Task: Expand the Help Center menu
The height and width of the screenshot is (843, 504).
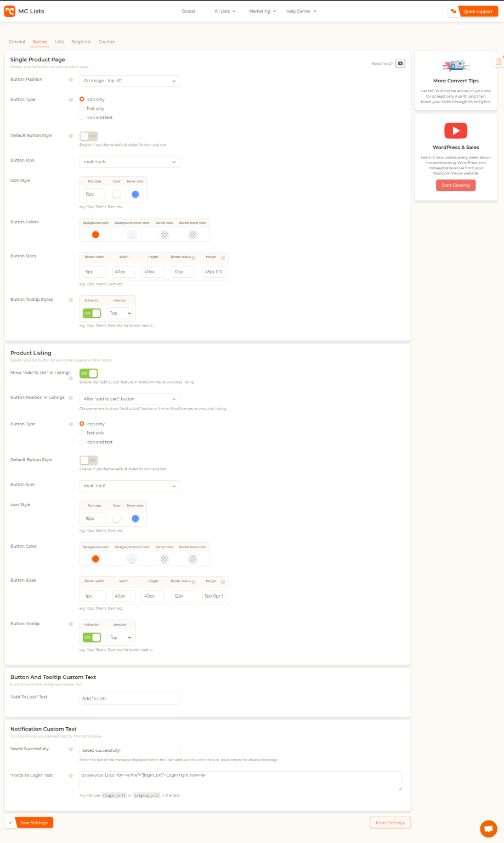Action: [x=301, y=11]
